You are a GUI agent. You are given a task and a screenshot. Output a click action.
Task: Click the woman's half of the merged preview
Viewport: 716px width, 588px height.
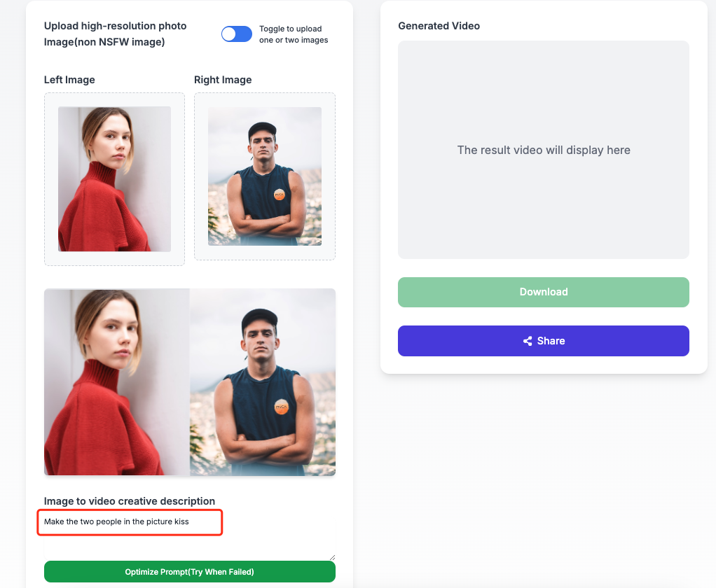coord(117,382)
